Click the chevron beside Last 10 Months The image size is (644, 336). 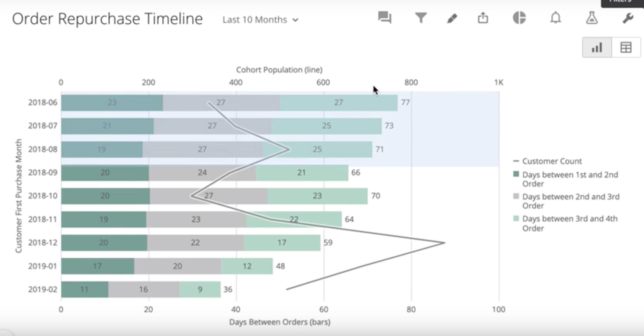click(296, 20)
